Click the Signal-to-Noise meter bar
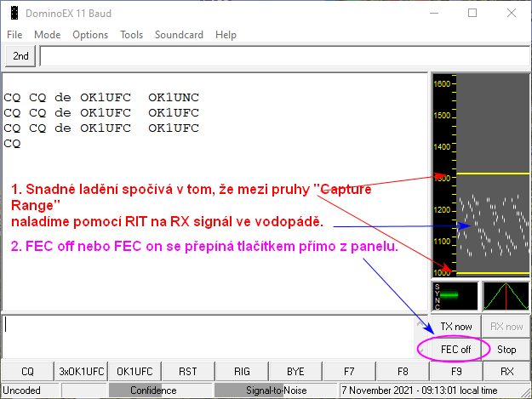Screen dimensions: 532x399 274,390
